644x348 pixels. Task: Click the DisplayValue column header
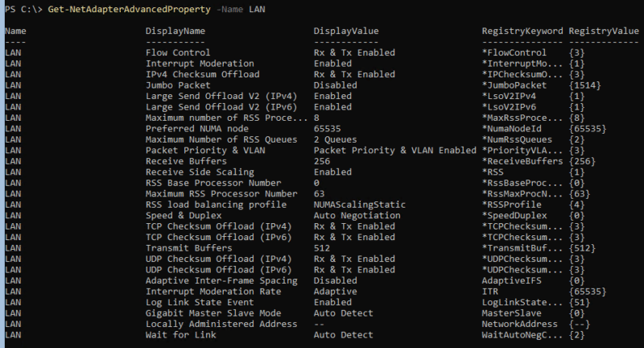(346, 31)
